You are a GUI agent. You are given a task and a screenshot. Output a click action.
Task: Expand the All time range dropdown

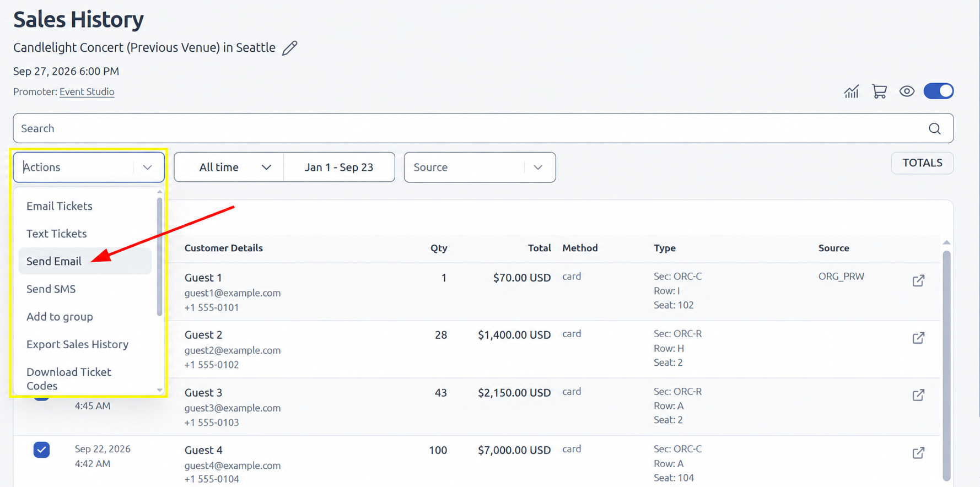point(229,167)
